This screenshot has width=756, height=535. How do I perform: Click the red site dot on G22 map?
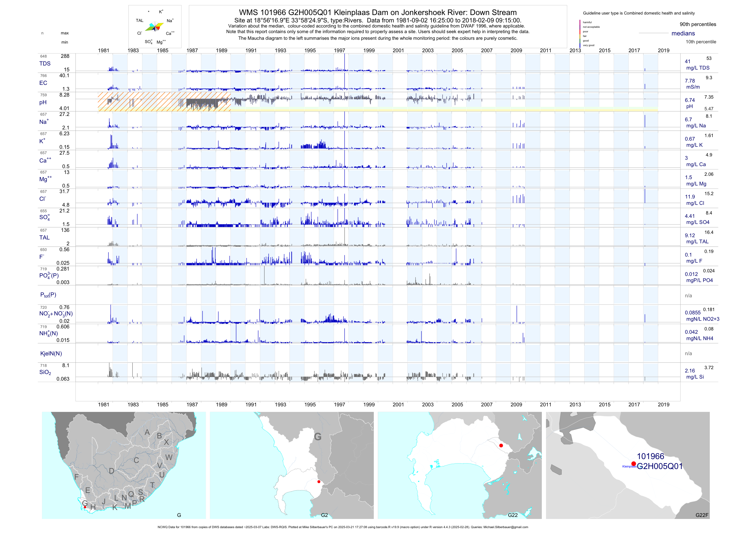[501, 445]
